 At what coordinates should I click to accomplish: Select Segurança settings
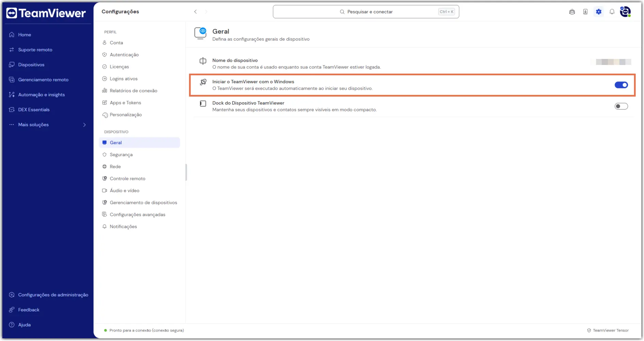121,155
